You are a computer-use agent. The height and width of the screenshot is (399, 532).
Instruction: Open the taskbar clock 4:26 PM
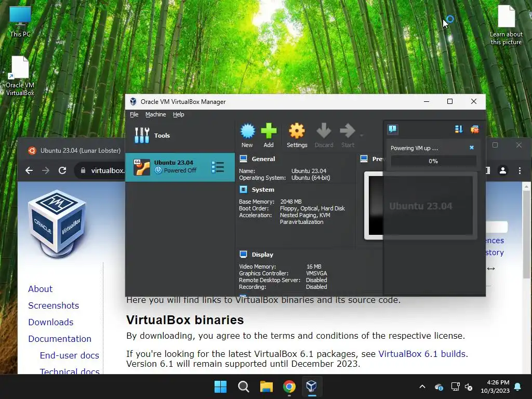[x=495, y=387]
